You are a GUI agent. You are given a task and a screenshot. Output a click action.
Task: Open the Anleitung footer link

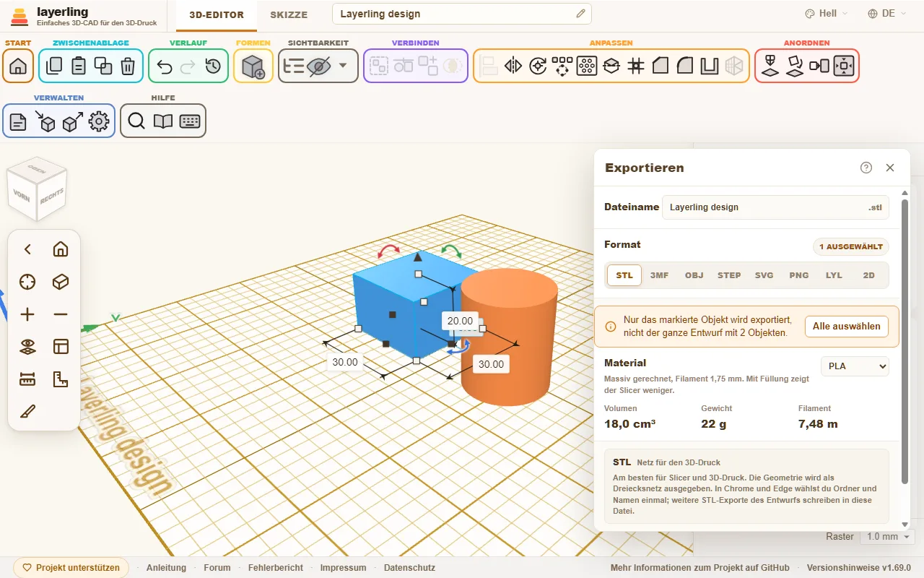tap(166, 568)
